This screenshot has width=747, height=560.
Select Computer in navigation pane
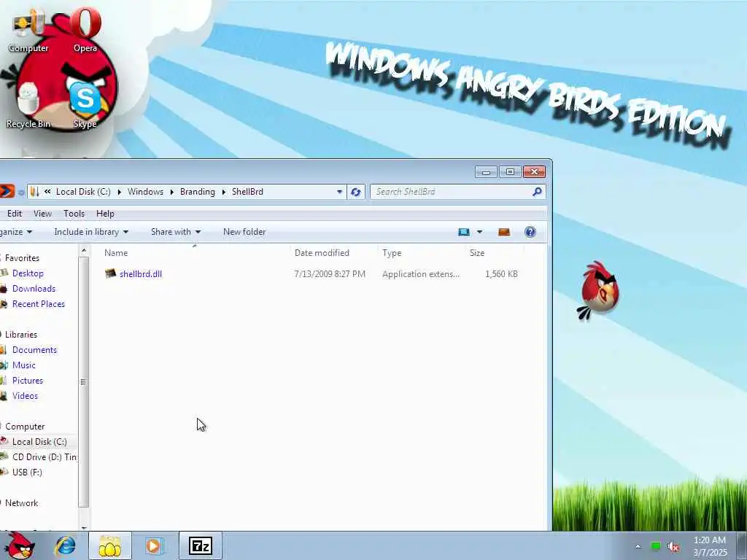point(25,426)
